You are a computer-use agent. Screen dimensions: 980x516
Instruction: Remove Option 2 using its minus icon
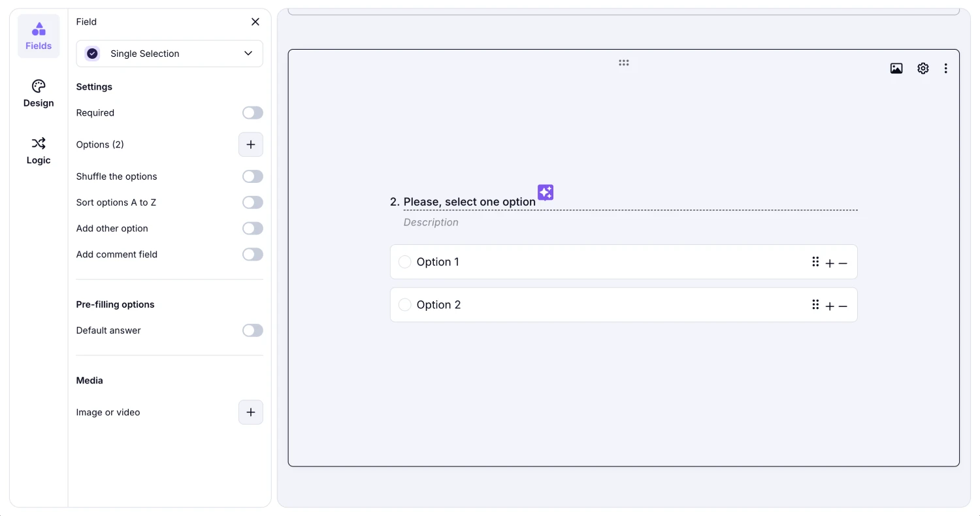coord(843,305)
